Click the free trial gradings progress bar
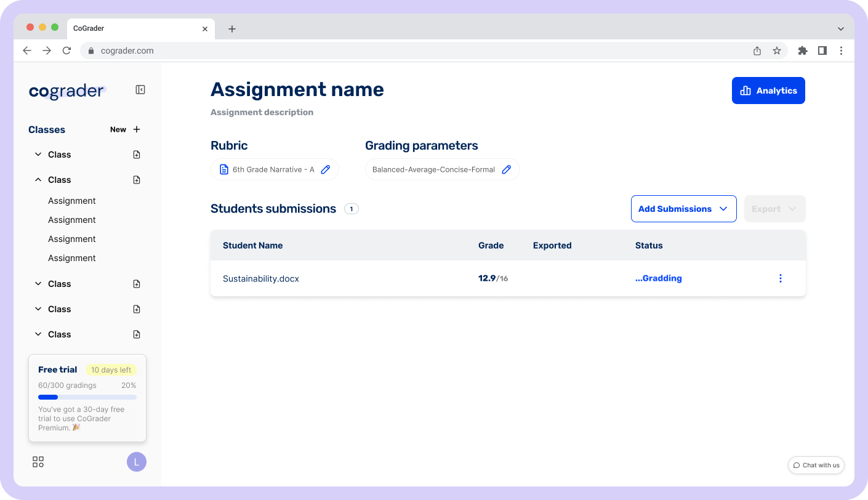Screen dimensions: 868x500 [87, 397]
